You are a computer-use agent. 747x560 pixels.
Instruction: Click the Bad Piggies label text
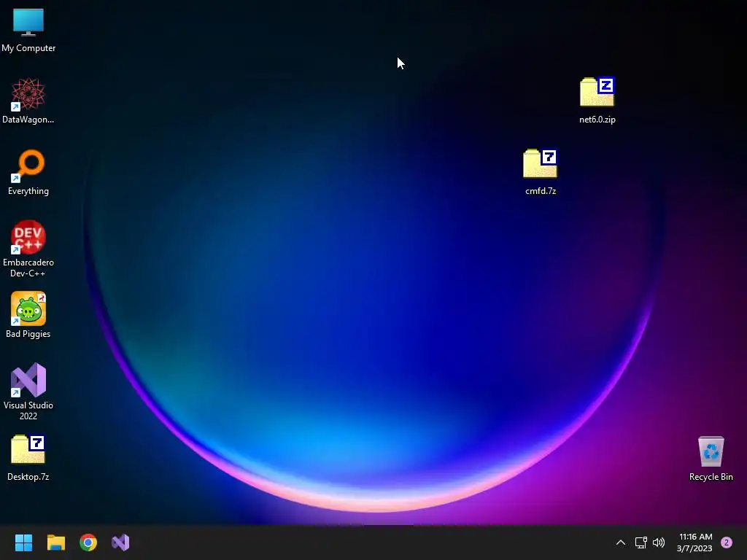click(28, 334)
